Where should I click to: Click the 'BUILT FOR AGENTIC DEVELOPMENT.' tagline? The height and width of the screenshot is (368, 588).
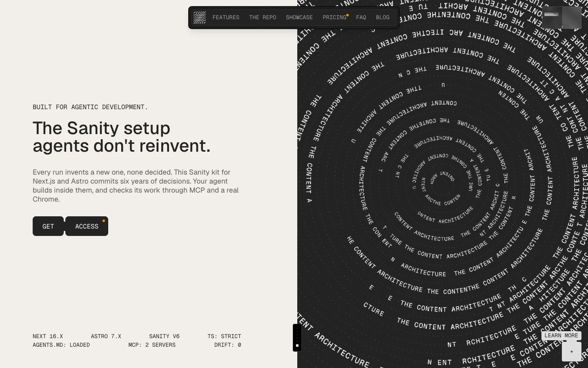[x=90, y=107]
